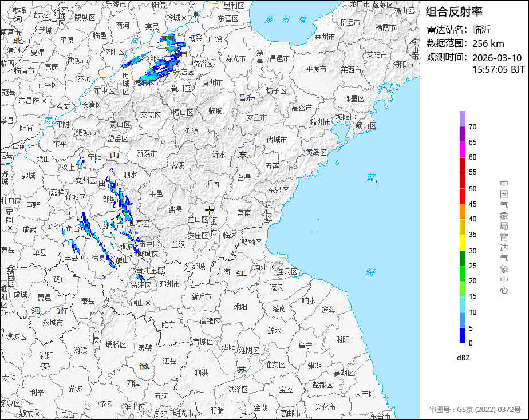Click the 莱芜区 map label

(x=151, y=115)
